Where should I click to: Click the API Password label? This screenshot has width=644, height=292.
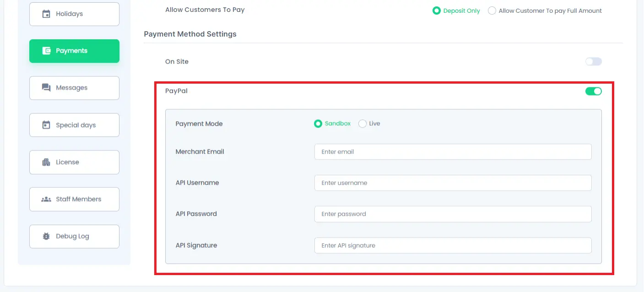[x=196, y=214]
